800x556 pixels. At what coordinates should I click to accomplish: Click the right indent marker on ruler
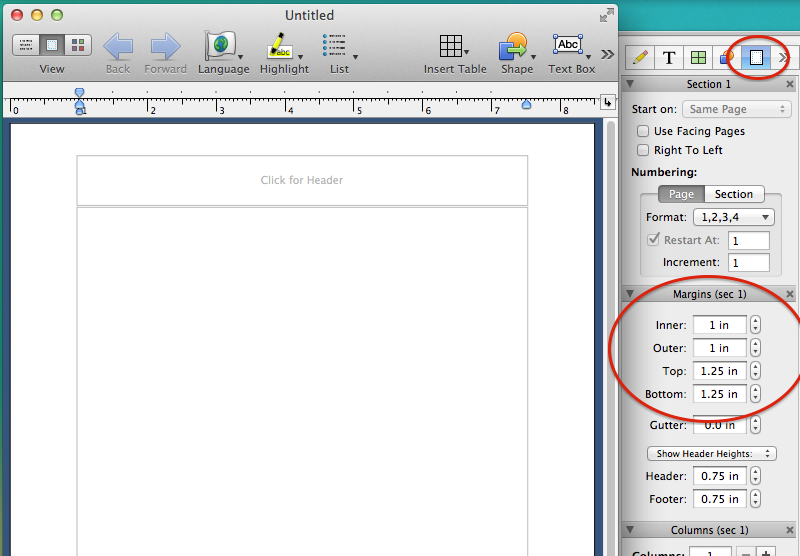tap(527, 105)
